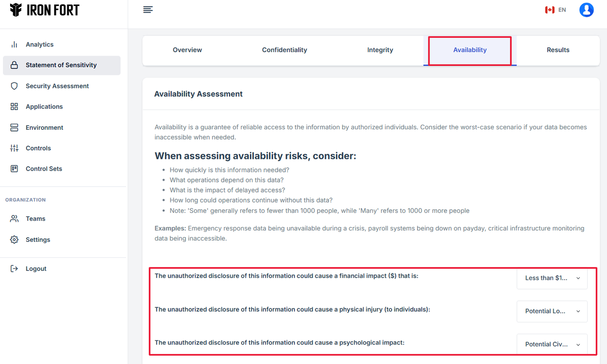Navigate to Control Sets

point(44,169)
